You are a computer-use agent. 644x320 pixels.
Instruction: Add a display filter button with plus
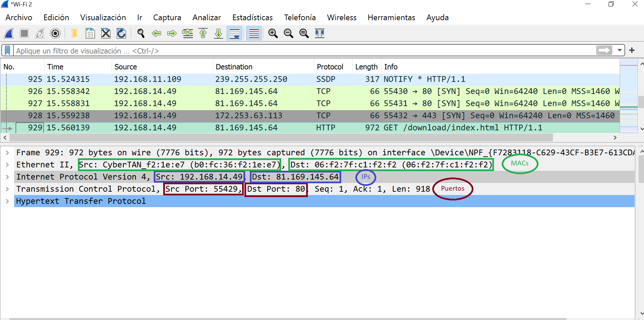(x=632, y=50)
